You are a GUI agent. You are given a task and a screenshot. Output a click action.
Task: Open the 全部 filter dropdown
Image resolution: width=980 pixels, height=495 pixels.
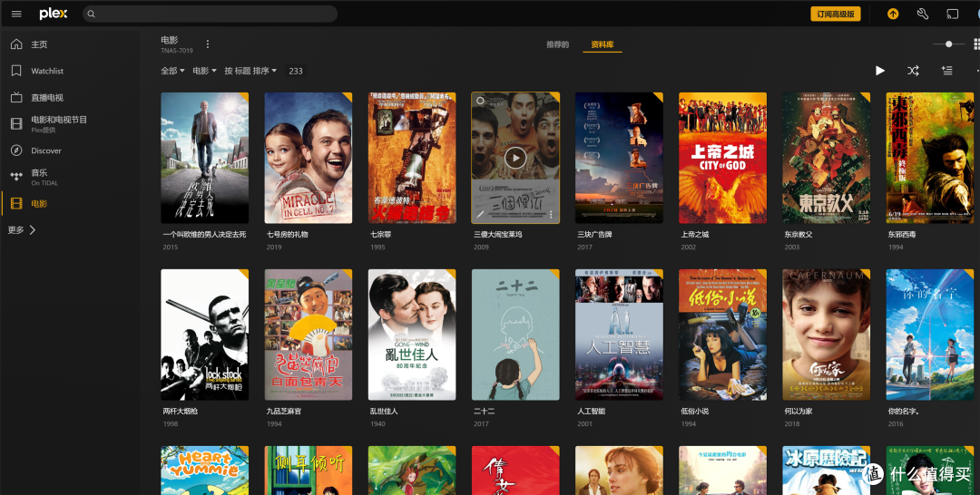[172, 71]
